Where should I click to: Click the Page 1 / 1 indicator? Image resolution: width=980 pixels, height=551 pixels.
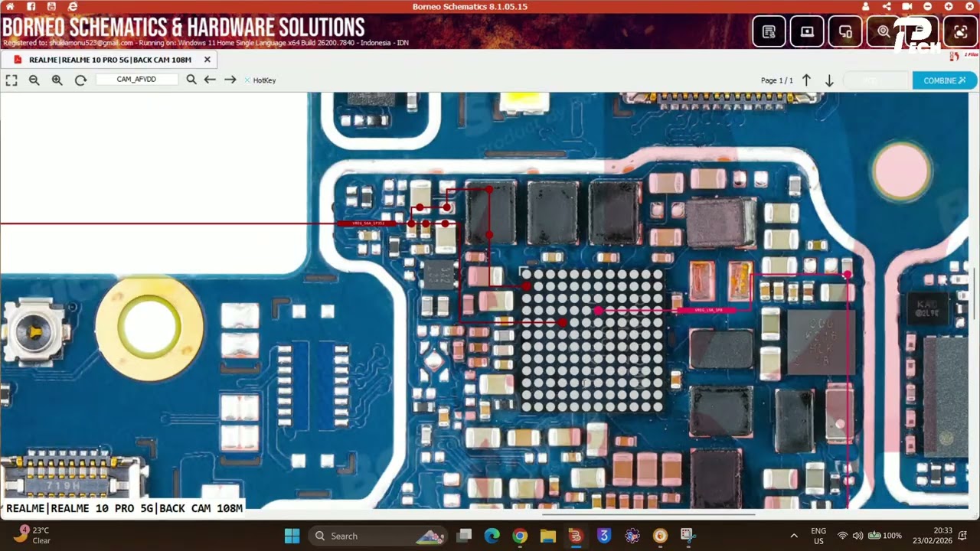tap(777, 80)
